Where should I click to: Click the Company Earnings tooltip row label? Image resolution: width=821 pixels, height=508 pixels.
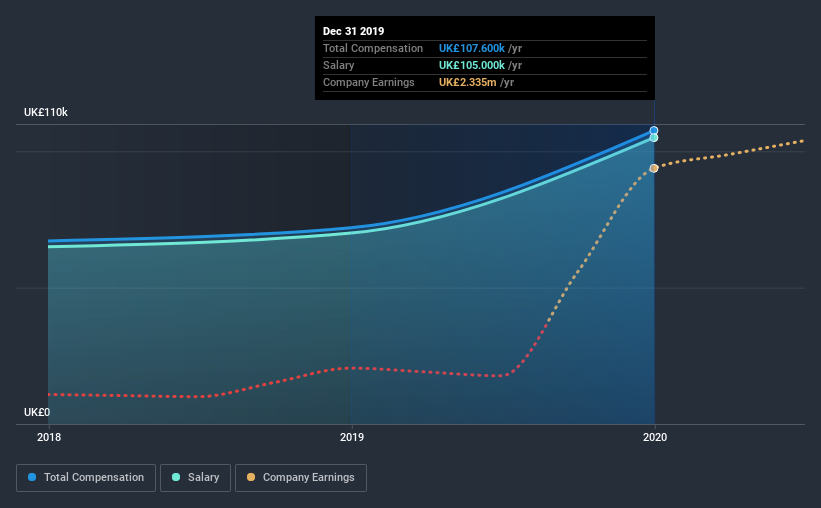click(x=369, y=82)
